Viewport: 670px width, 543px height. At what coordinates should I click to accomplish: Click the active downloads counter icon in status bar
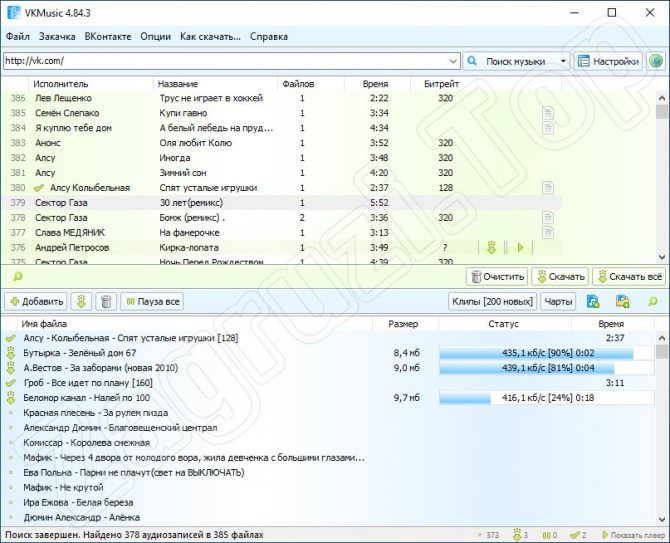[x=517, y=535]
